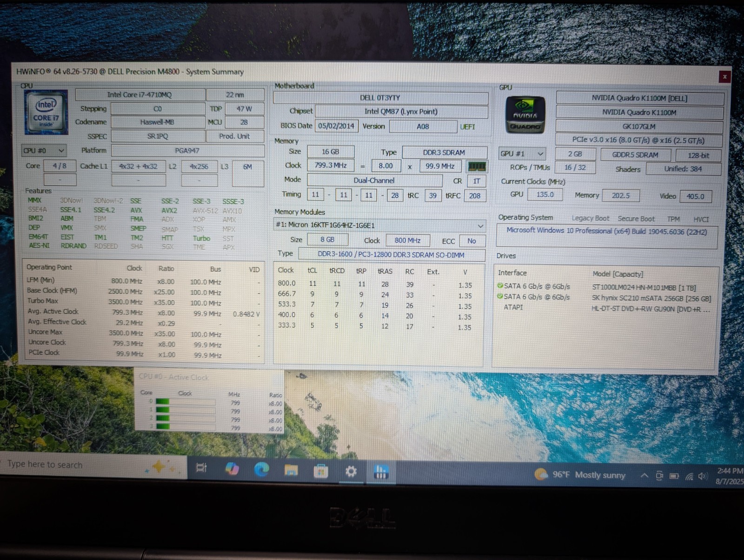Click the green memory module icon

[477, 167]
